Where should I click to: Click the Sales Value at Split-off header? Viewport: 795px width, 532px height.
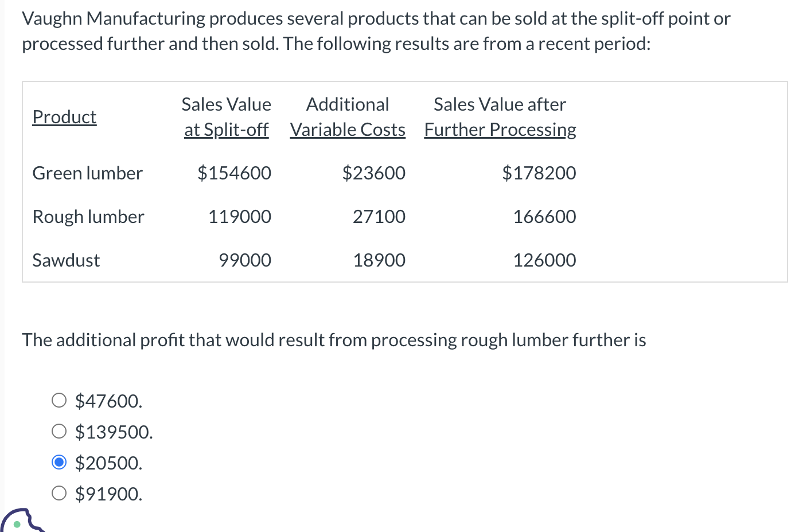[x=226, y=117]
